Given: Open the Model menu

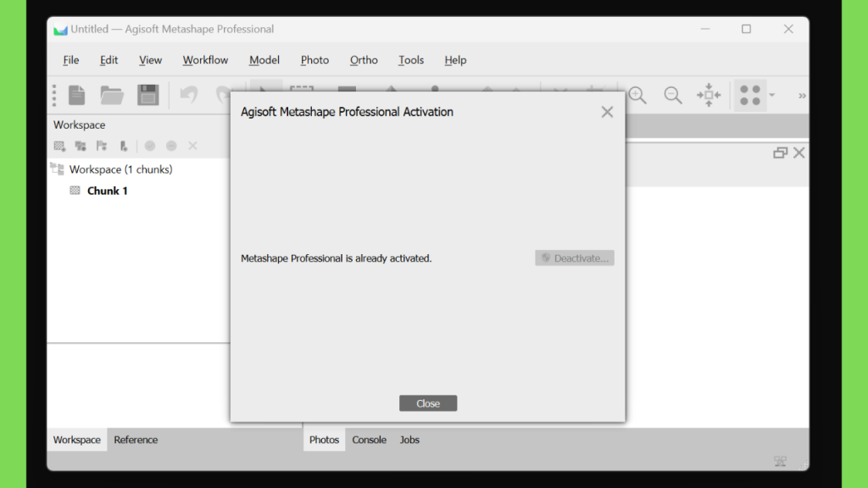Looking at the screenshot, I should (264, 60).
